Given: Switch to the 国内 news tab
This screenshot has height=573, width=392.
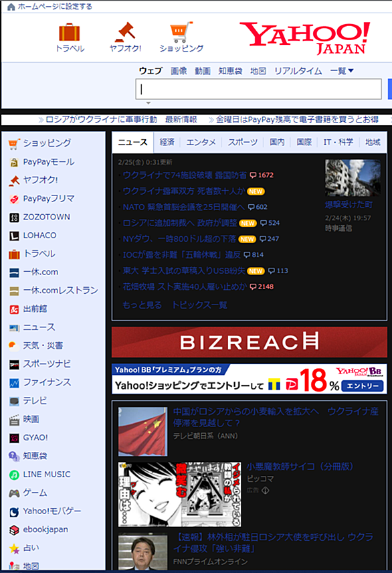Looking at the screenshot, I should [x=277, y=142].
